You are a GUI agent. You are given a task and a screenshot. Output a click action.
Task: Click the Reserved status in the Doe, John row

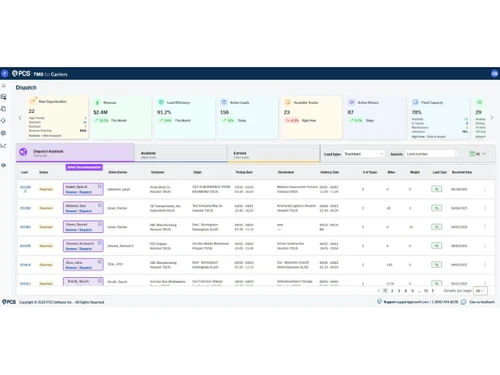(46, 265)
